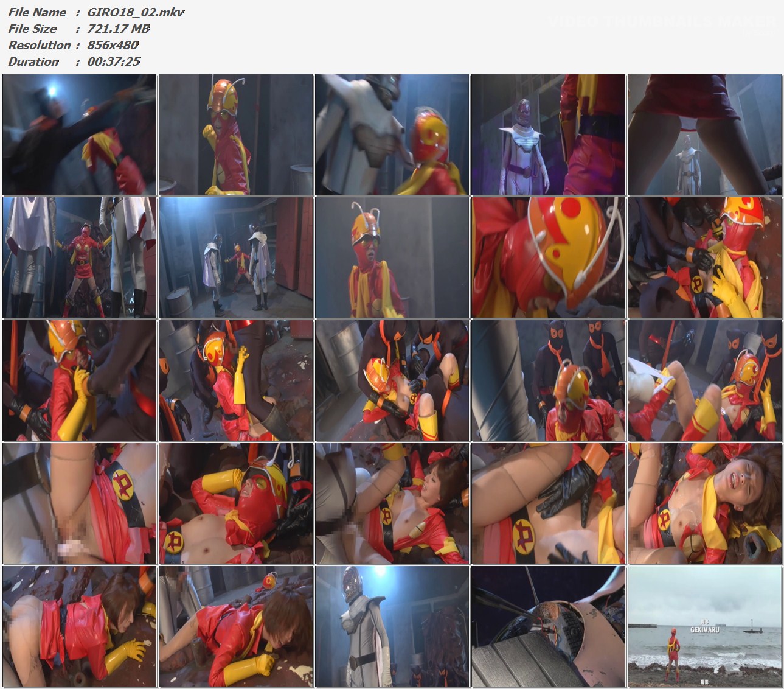This screenshot has width=784, height=689.
Task: Open the seaside thumbnail with GEKIMARU caption
Action: [705, 625]
